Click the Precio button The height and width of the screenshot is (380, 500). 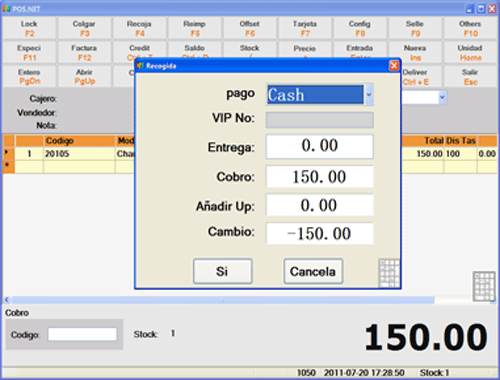[305, 50]
